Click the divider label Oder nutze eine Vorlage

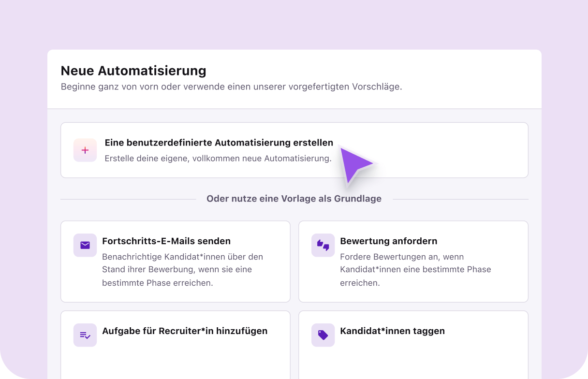[x=294, y=198]
